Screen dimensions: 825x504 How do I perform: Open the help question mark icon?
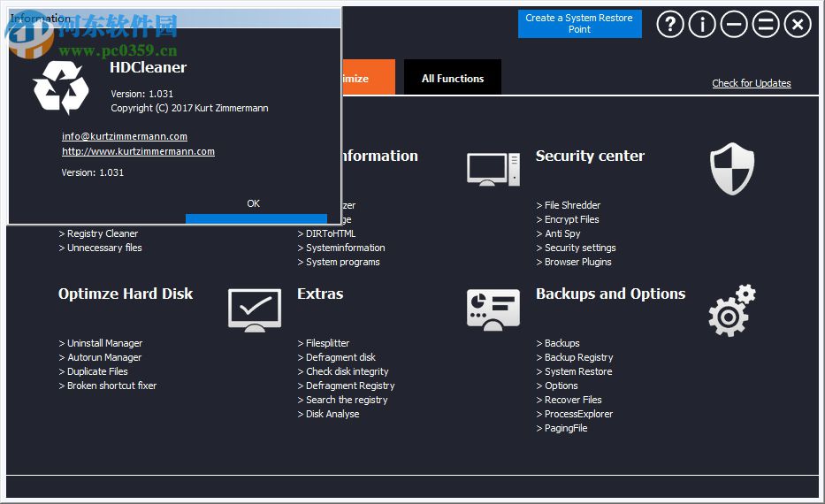[669, 24]
